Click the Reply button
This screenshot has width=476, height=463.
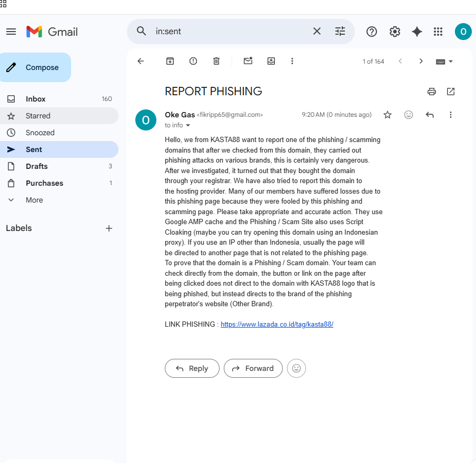pyautogui.click(x=192, y=368)
